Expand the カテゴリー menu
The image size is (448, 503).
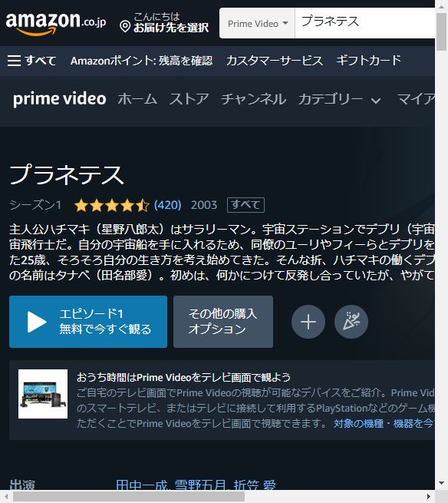[339, 99]
